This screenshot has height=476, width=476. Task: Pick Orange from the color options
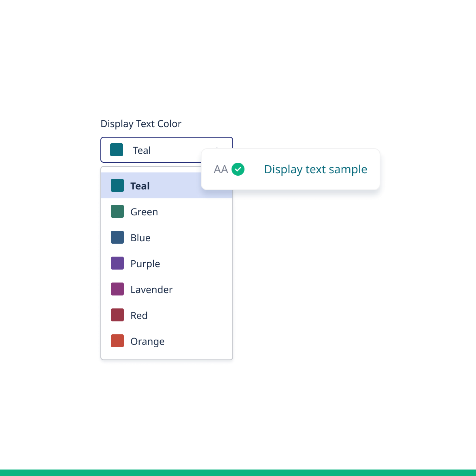147,341
